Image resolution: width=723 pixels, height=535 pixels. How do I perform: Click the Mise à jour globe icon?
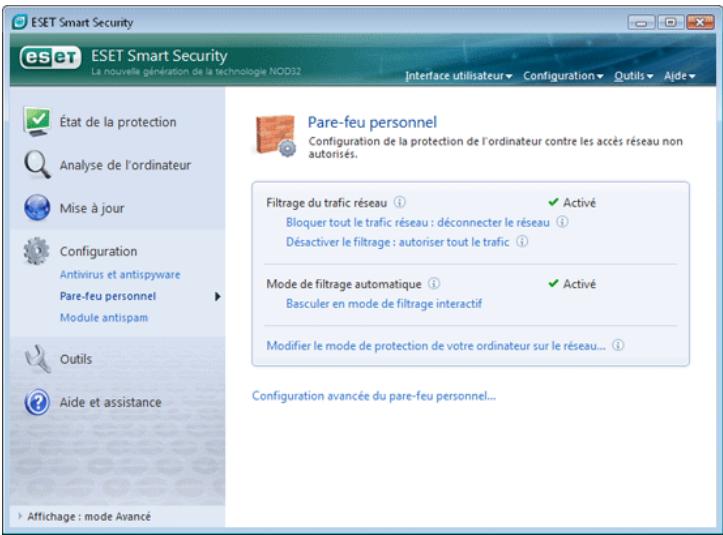coord(37,208)
